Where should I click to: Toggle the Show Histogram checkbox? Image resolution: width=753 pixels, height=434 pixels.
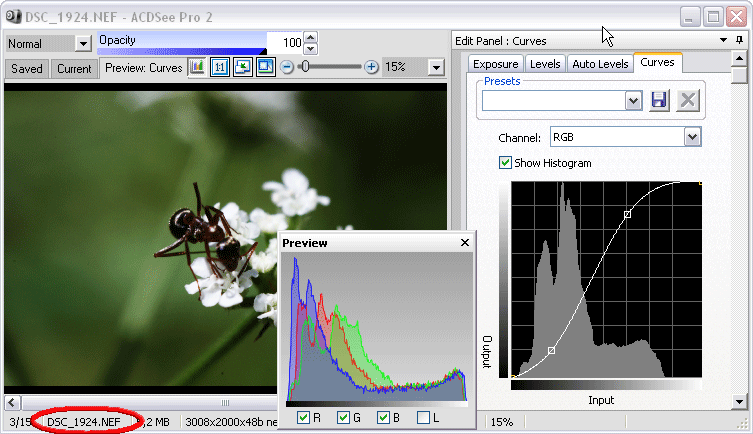(505, 162)
